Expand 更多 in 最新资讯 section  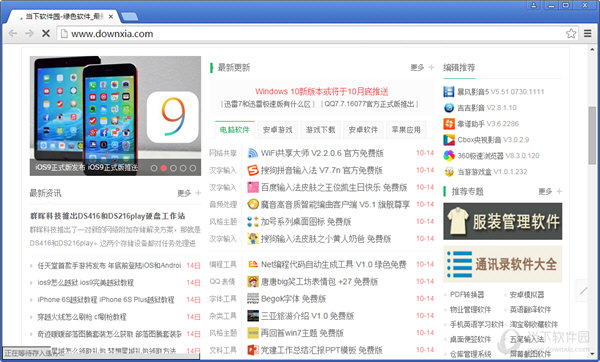point(189,193)
